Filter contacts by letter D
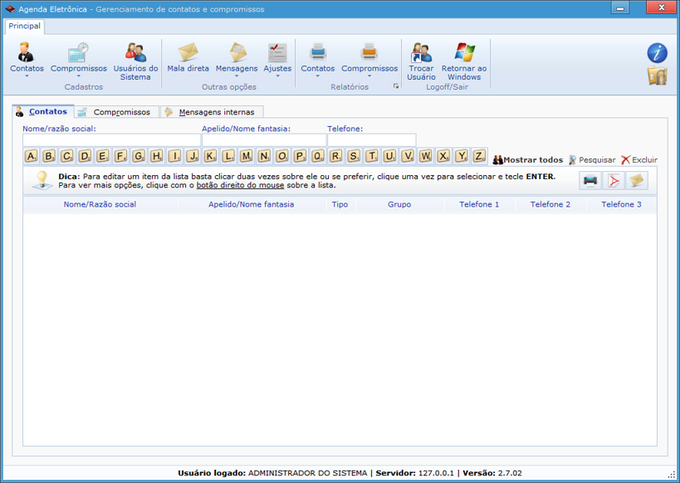 (85, 156)
